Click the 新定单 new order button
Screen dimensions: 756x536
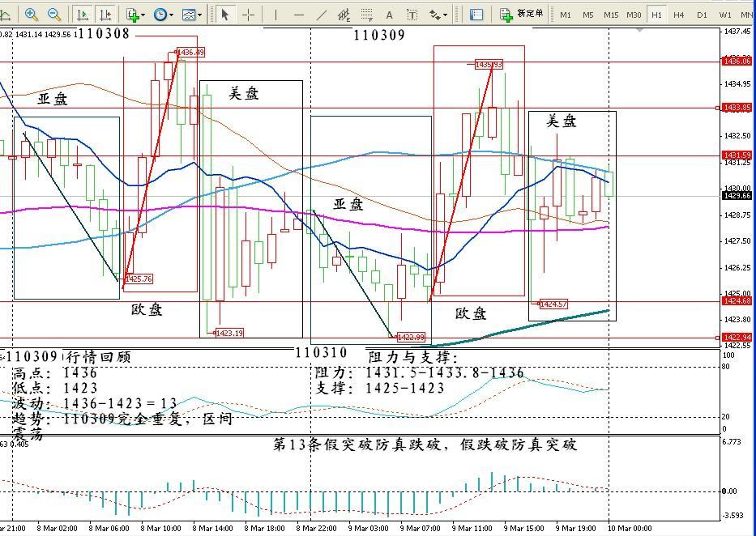click(522, 14)
